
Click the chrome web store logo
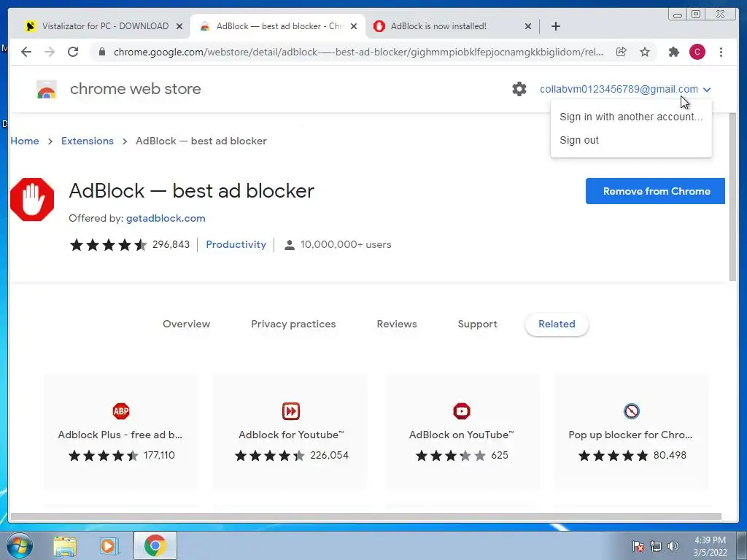point(47,89)
